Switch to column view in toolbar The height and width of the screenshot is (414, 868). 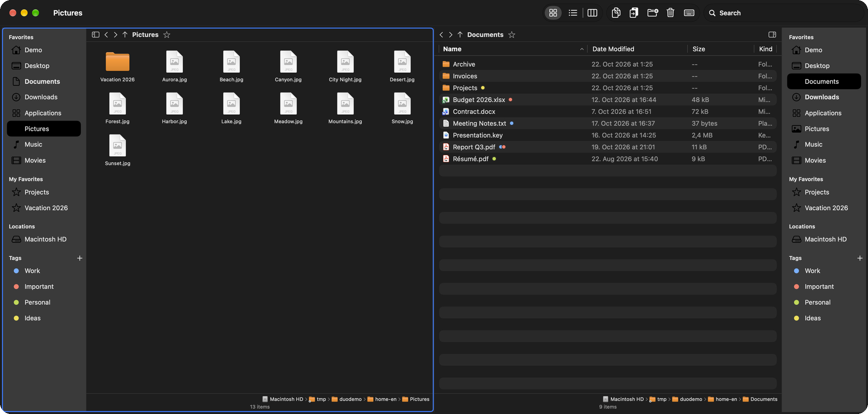tap(592, 13)
